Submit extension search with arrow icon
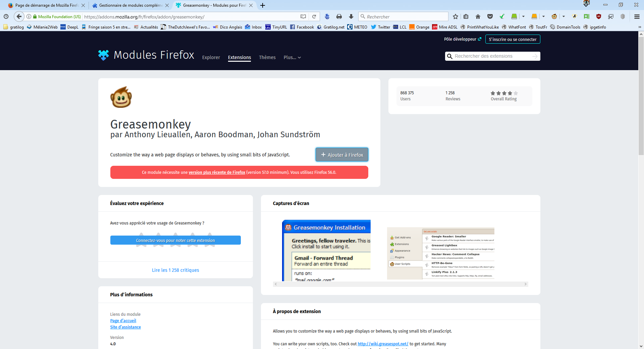This screenshot has width=644, height=349. point(535,56)
